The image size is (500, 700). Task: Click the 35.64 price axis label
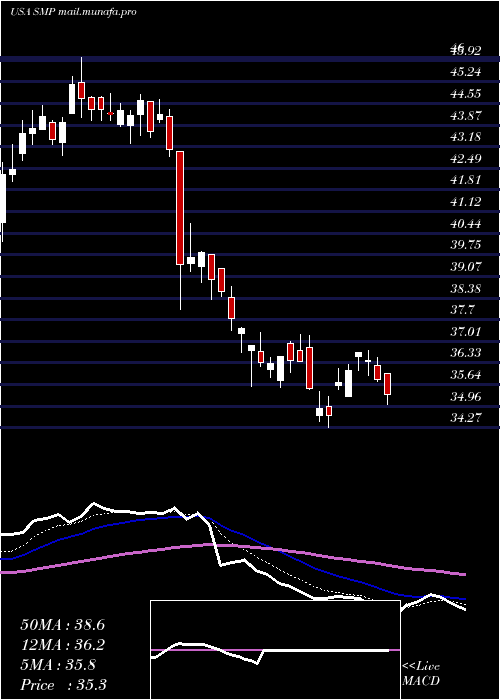(466, 374)
